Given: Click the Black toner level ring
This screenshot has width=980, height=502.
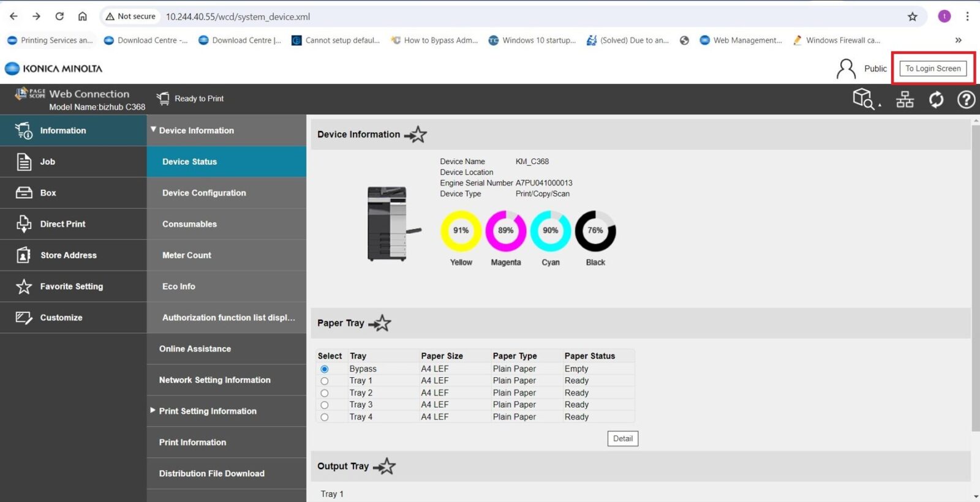Looking at the screenshot, I should coord(595,231).
